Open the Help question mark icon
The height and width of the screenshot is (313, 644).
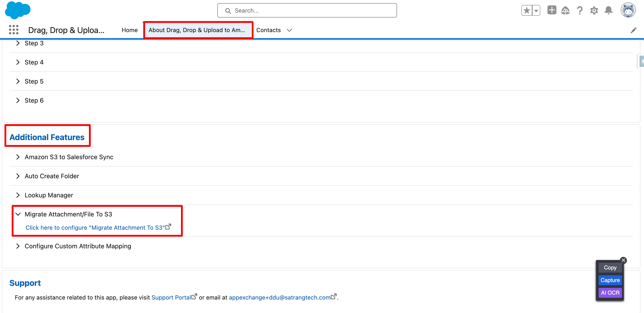(580, 11)
